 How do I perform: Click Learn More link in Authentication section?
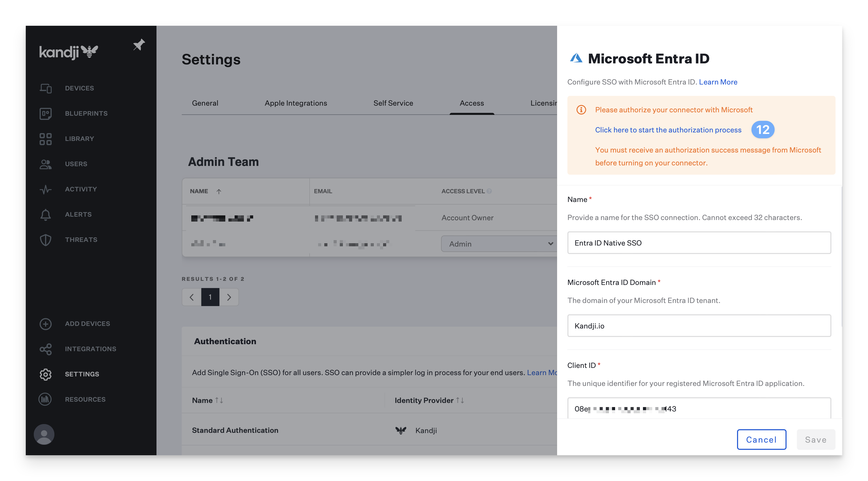click(x=542, y=373)
